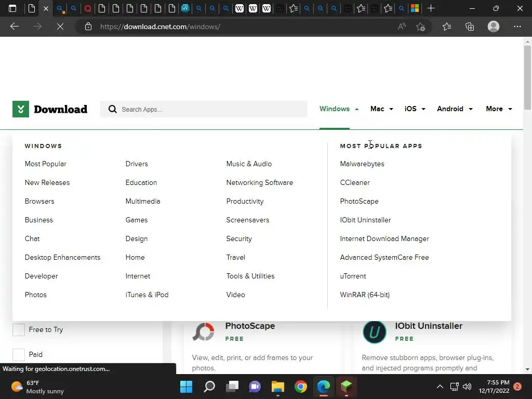Click the Microsoft Teams chat taskbar icon

click(x=255, y=387)
